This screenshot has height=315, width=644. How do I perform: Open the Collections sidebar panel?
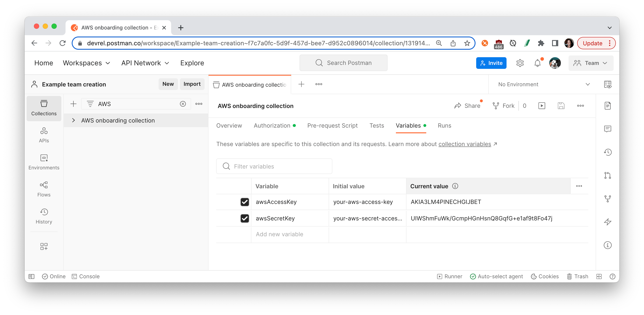(x=44, y=108)
